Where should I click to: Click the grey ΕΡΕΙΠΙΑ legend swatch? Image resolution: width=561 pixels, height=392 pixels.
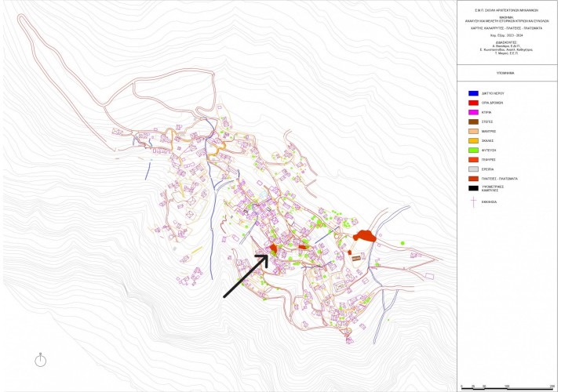(473, 169)
